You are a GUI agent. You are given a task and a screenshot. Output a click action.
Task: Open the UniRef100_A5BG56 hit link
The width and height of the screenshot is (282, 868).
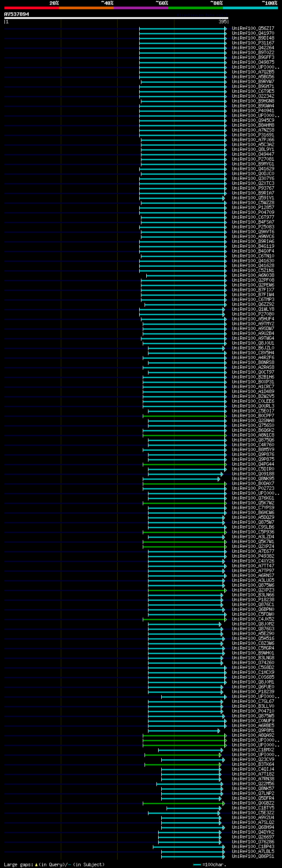tap(253, 77)
